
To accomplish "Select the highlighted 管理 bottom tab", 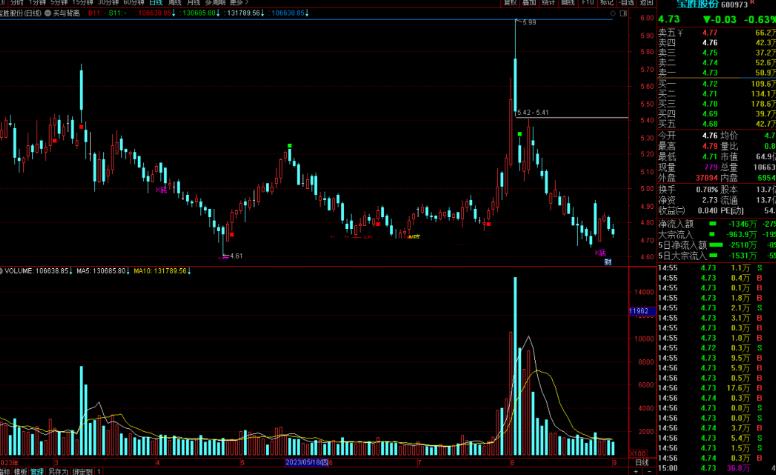I will (37, 472).
